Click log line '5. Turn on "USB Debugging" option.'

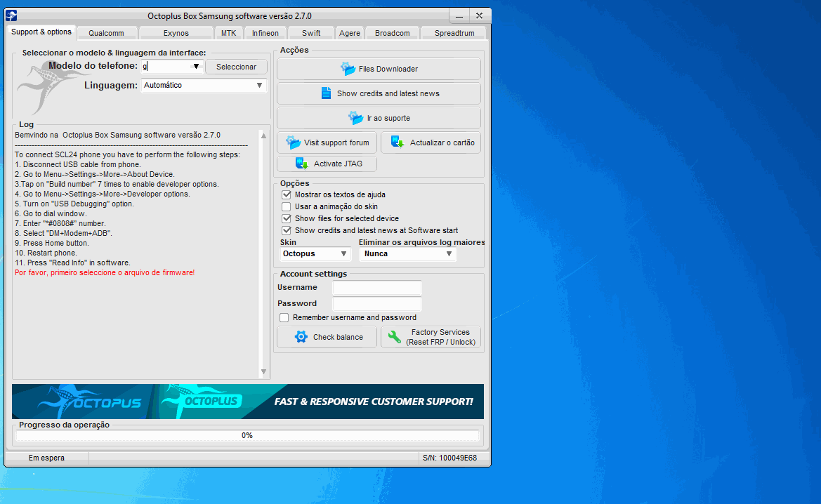point(74,204)
